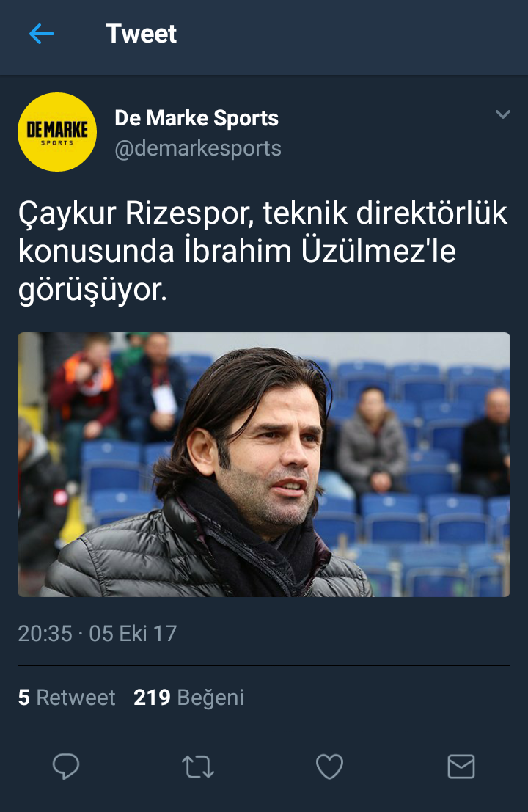
Task: Tap the 20:35 · 05 Eki 17 timestamp
Action: click(x=98, y=633)
